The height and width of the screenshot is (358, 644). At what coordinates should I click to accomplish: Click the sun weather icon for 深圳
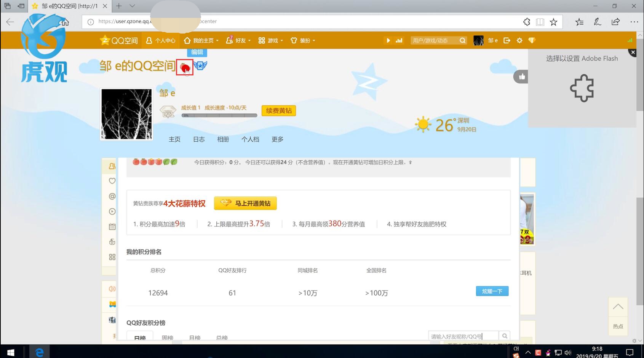423,125
